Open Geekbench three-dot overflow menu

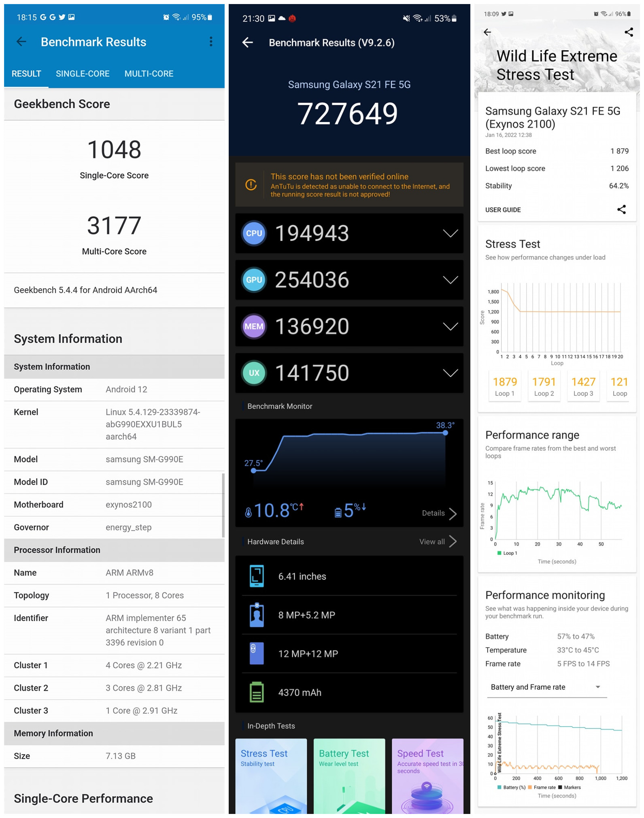coord(211,42)
